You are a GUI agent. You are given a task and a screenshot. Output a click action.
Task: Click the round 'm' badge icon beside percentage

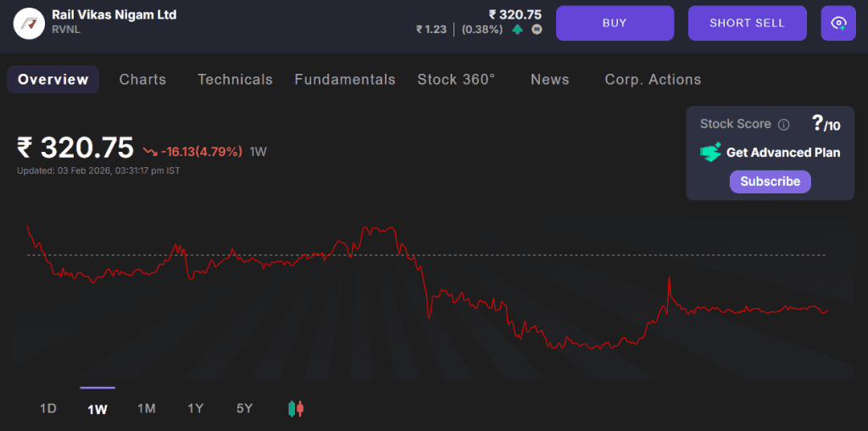(x=537, y=29)
